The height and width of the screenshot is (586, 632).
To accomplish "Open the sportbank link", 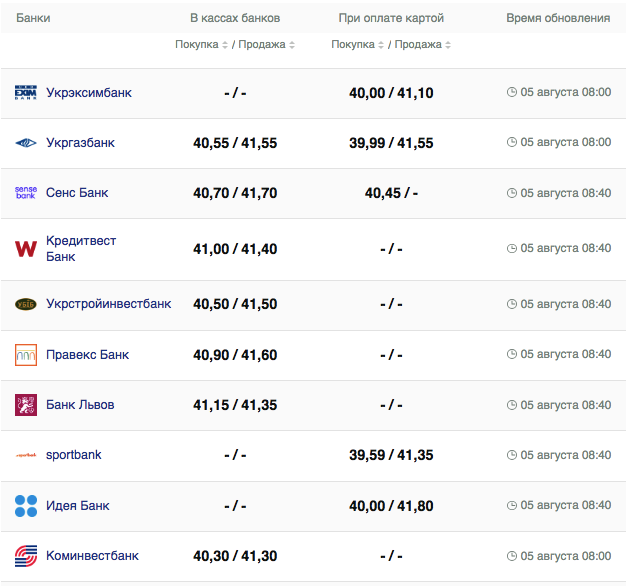I will pyautogui.click(x=73, y=455).
